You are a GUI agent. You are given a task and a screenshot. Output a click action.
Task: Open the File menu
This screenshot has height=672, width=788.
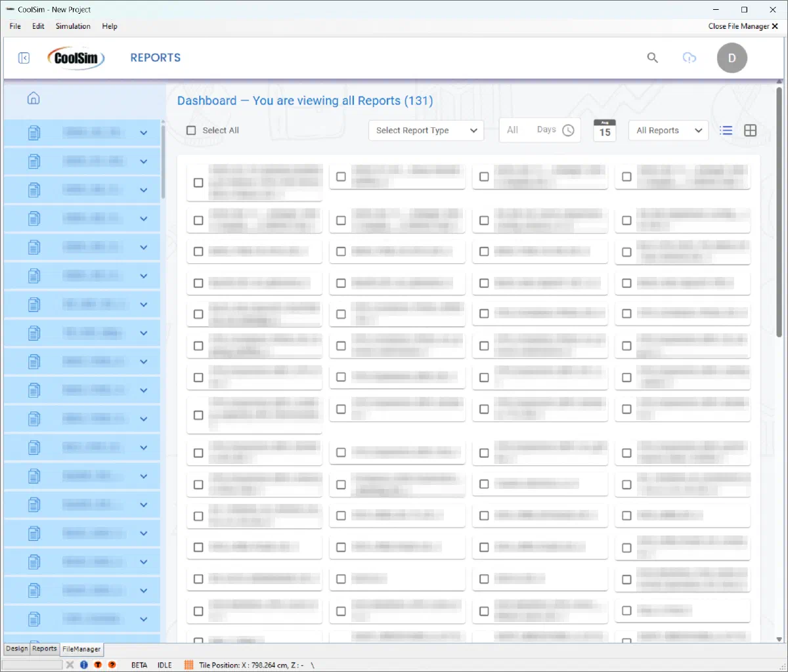tap(15, 26)
